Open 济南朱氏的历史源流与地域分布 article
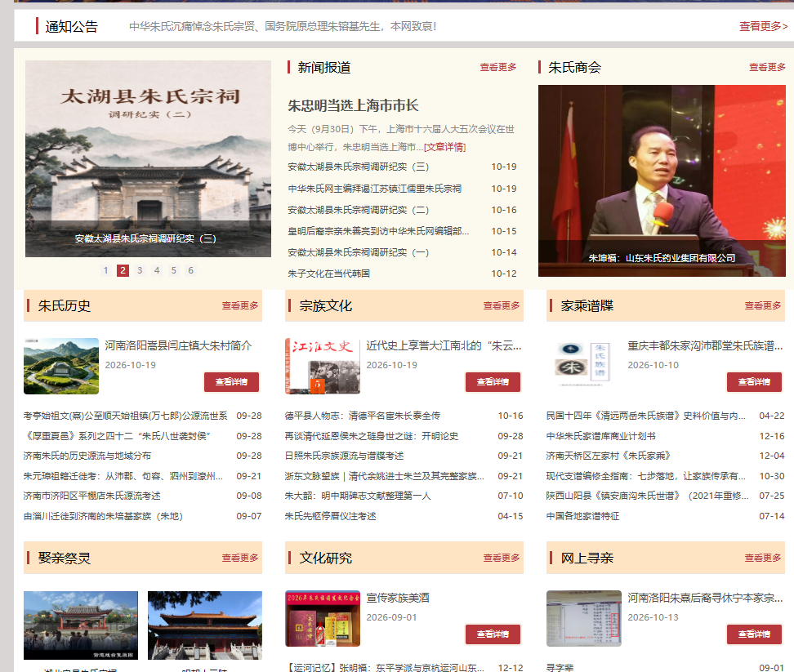Screen dimensions: 794x672 pyautogui.click(x=87, y=456)
